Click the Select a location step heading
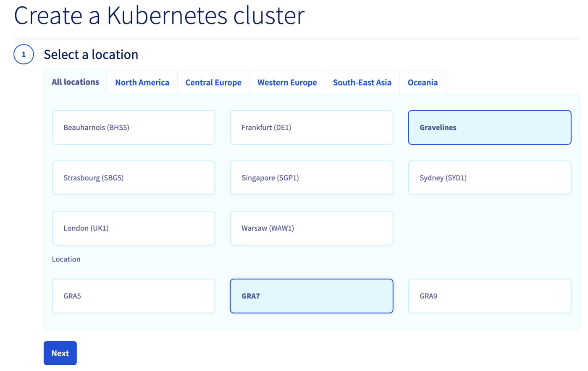The width and height of the screenshot is (588, 371). click(x=91, y=55)
